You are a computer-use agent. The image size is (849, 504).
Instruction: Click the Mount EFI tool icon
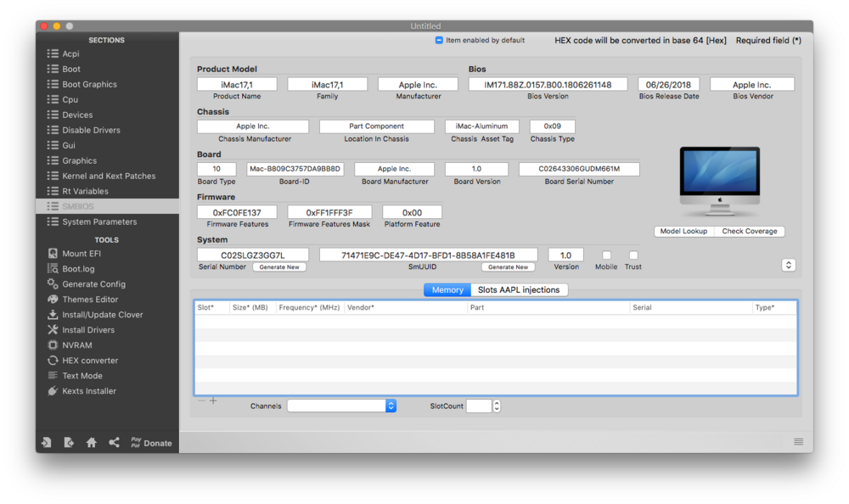53,254
